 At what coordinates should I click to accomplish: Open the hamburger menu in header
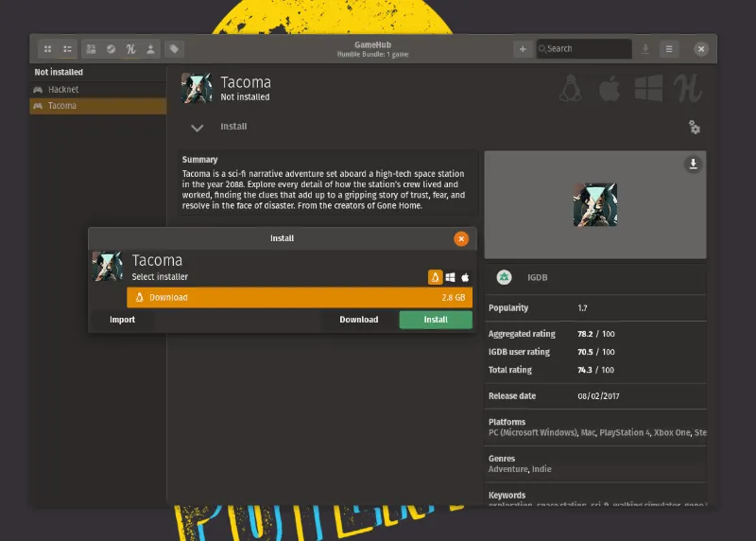pyautogui.click(x=669, y=49)
